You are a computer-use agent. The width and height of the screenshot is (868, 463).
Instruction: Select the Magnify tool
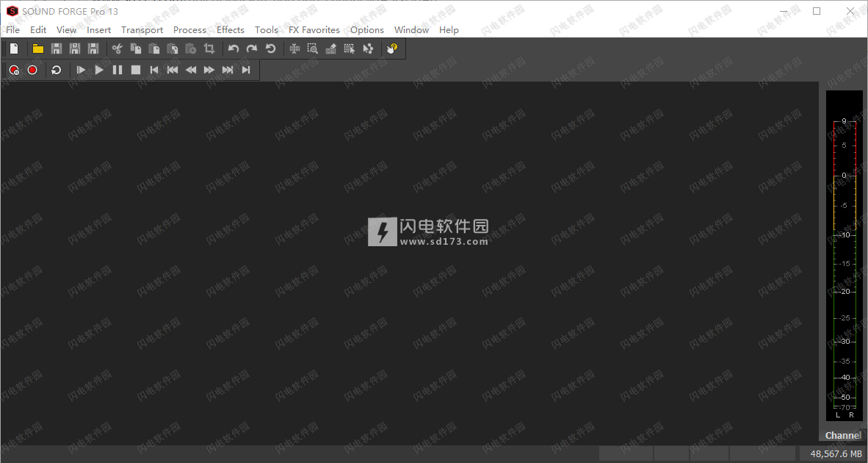pos(313,49)
